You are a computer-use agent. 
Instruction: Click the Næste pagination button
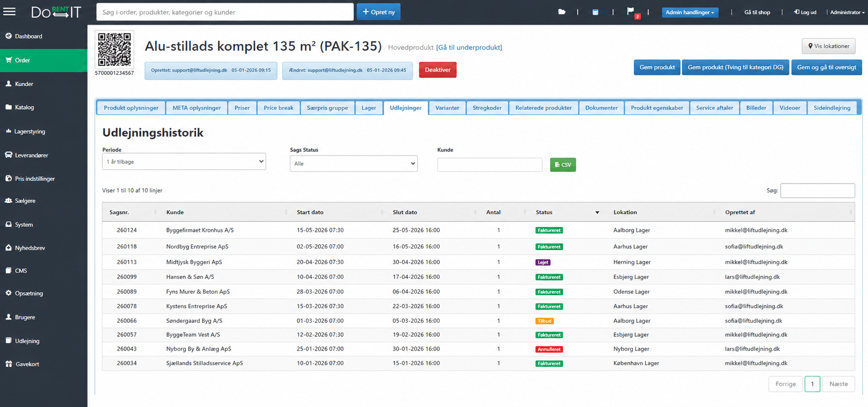point(839,384)
